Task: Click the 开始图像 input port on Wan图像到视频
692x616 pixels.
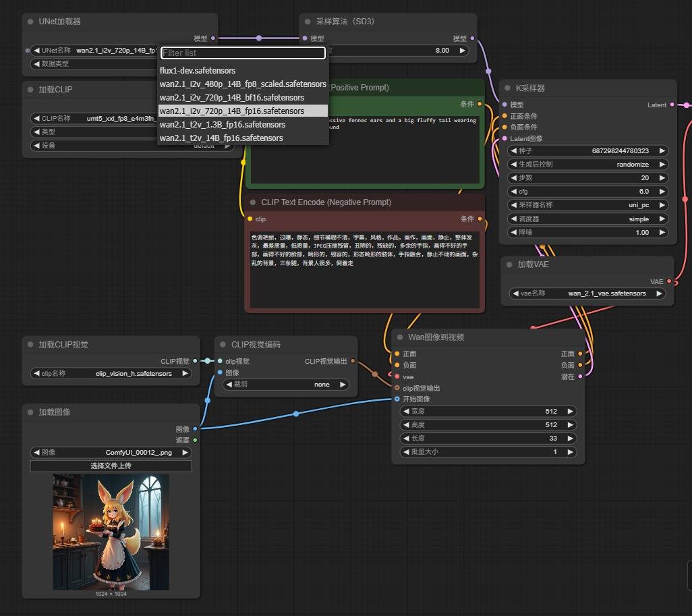Action: 397,399
